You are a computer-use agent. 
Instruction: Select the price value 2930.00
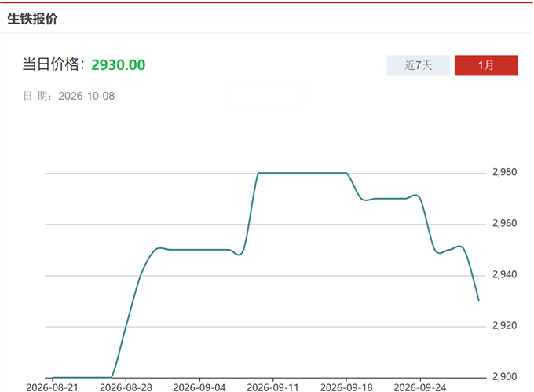[118, 64]
